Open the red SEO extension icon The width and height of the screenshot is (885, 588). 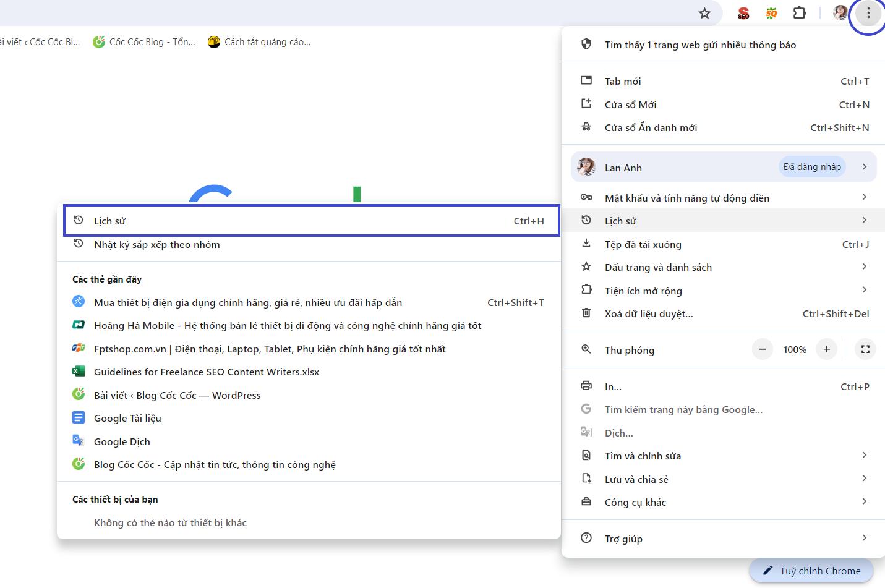coord(743,13)
